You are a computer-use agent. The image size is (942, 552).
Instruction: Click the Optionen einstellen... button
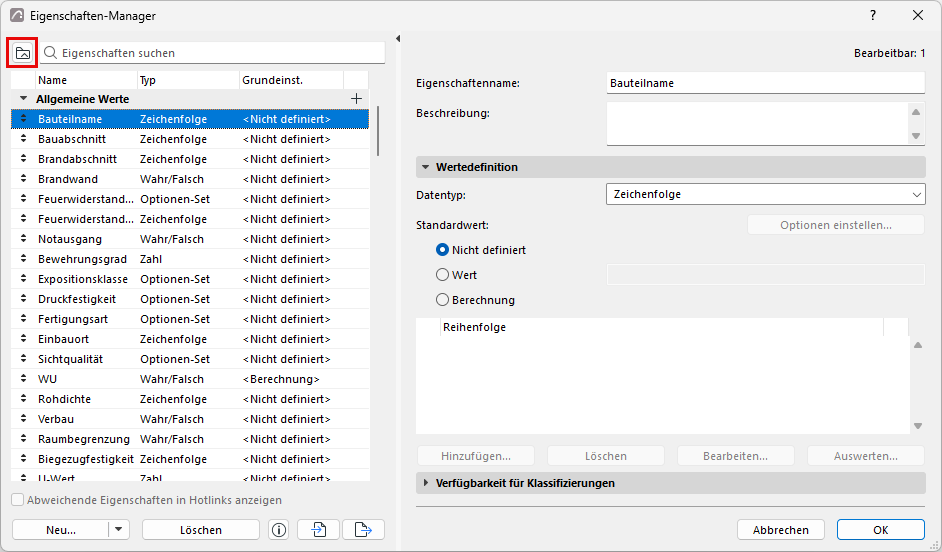click(x=836, y=225)
